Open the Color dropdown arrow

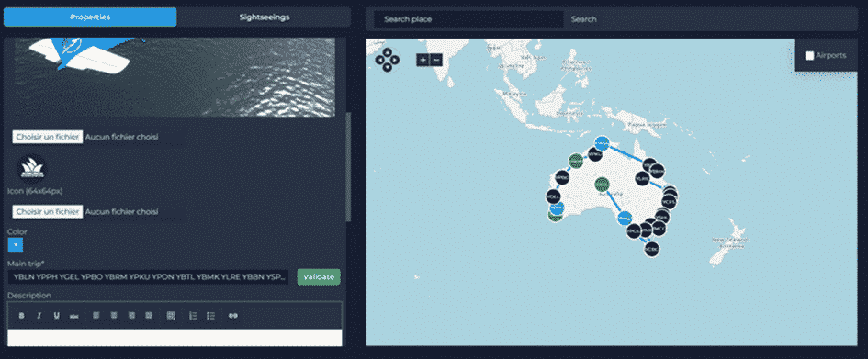[x=16, y=244]
